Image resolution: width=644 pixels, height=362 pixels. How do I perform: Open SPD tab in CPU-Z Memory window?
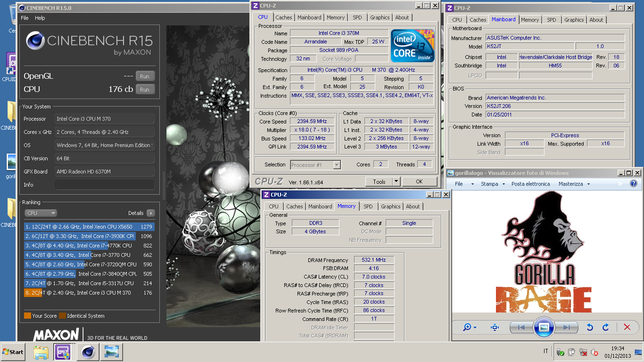coord(368,206)
